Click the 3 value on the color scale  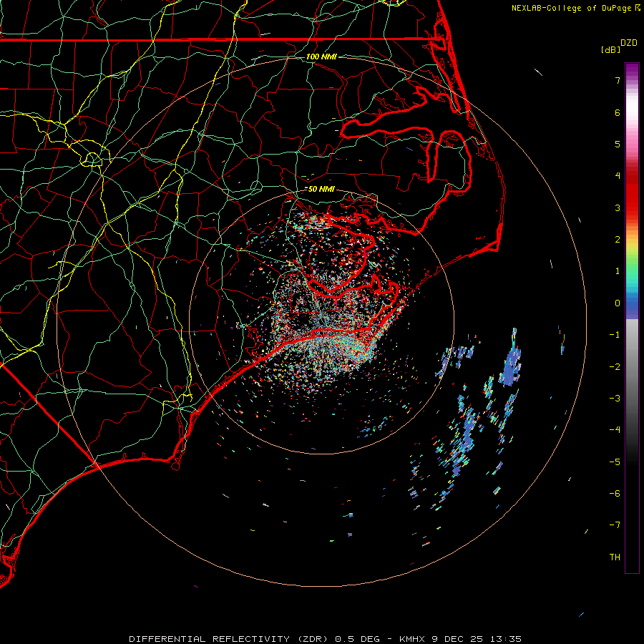(x=618, y=208)
